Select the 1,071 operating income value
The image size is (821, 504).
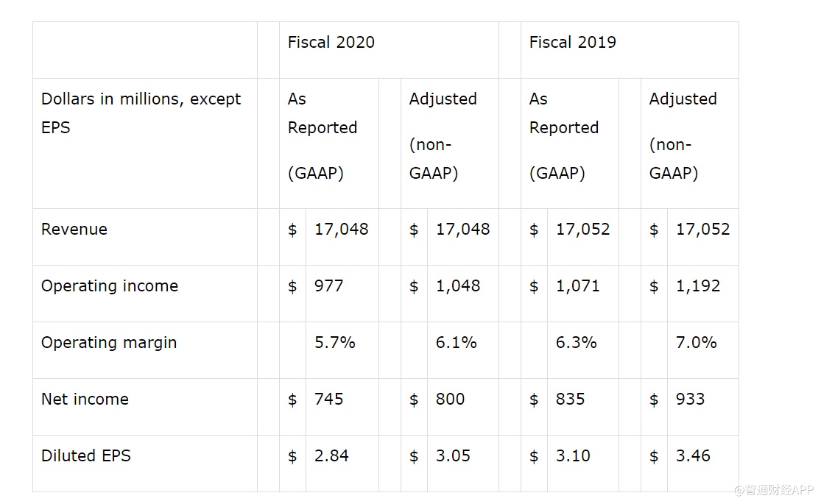coord(577,286)
